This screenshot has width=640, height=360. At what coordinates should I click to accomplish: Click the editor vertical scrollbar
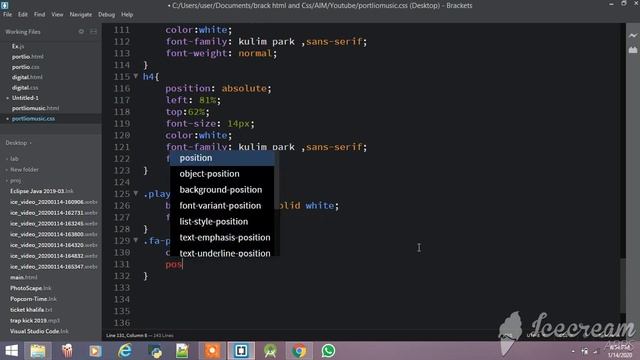click(622, 285)
